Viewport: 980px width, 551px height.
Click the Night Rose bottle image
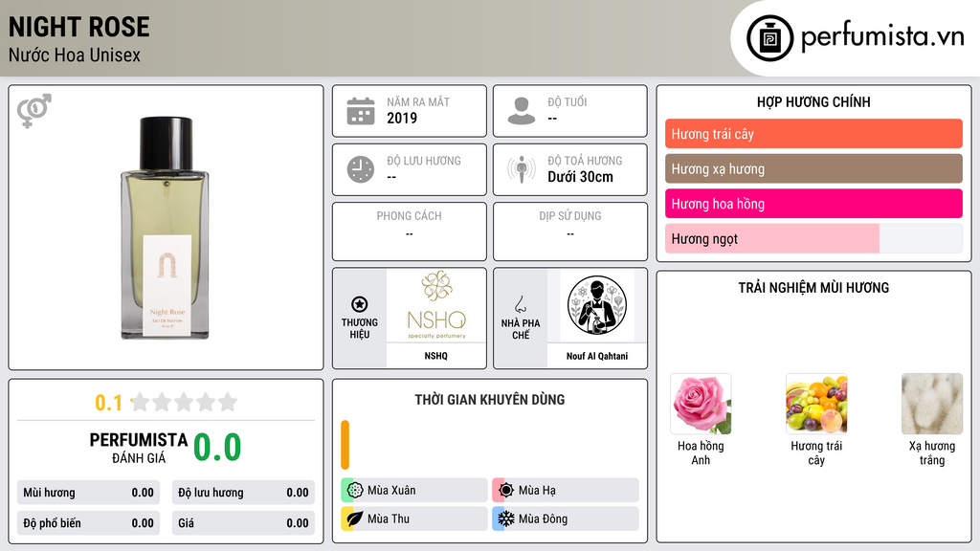pyautogui.click(x=165, y=228)
